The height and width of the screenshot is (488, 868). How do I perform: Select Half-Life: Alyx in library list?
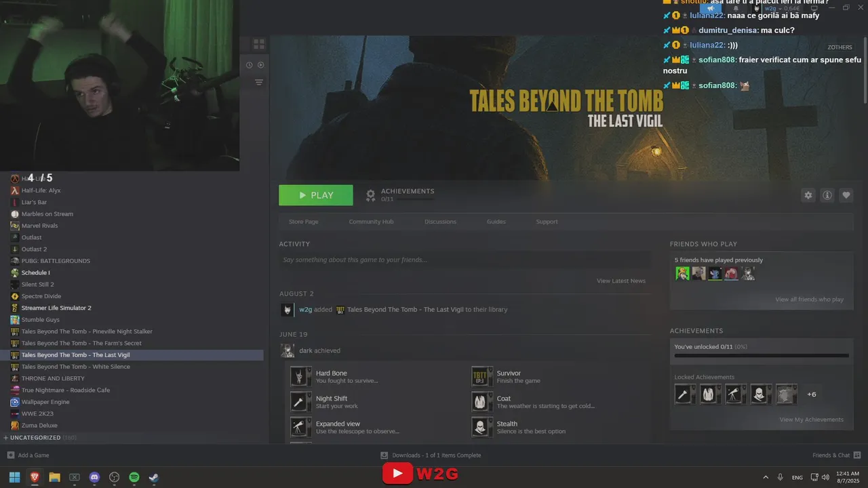point(41,190)
